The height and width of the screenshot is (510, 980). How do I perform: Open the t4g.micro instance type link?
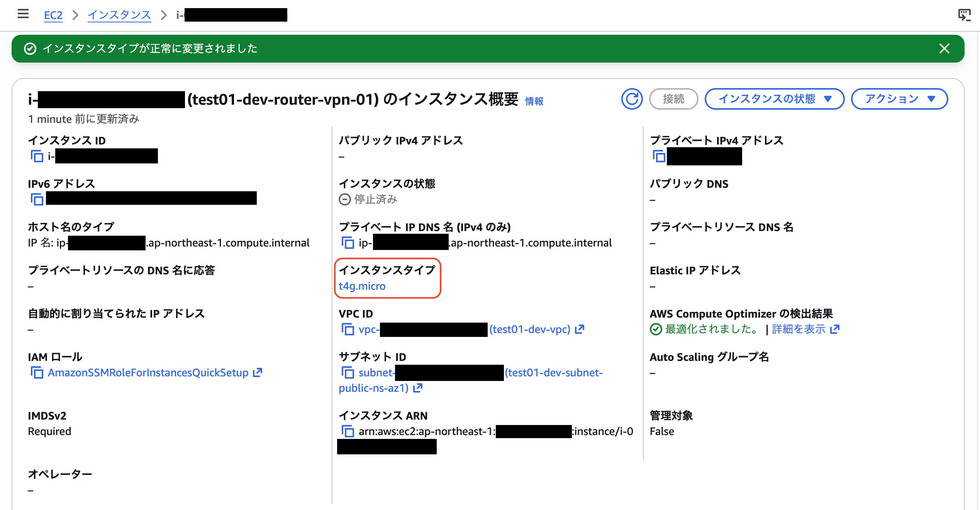point(361,286)
